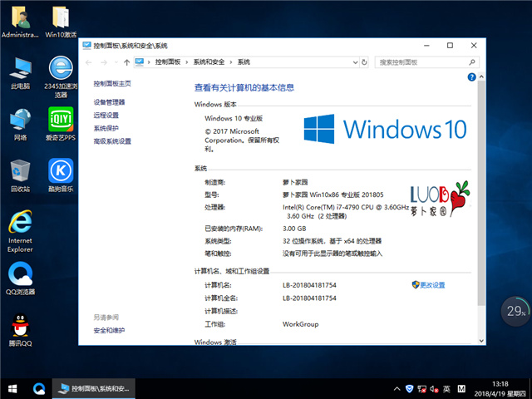The height and width of the screenshot is (399, 532).
Task: Select the Windows 10 专业版 text
Action: (x=234, y=118)
